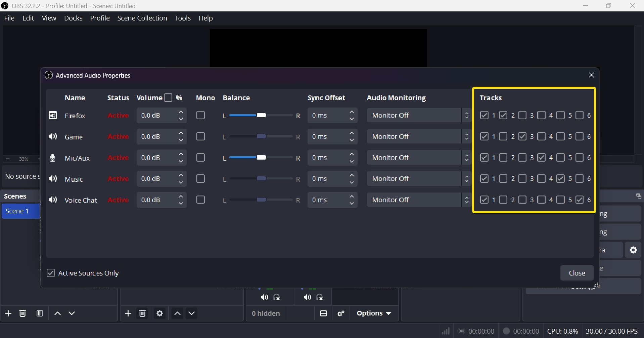644x338 pixels.
Task: Toggle Active Sources Only checkbox
Action: point(51,273)
